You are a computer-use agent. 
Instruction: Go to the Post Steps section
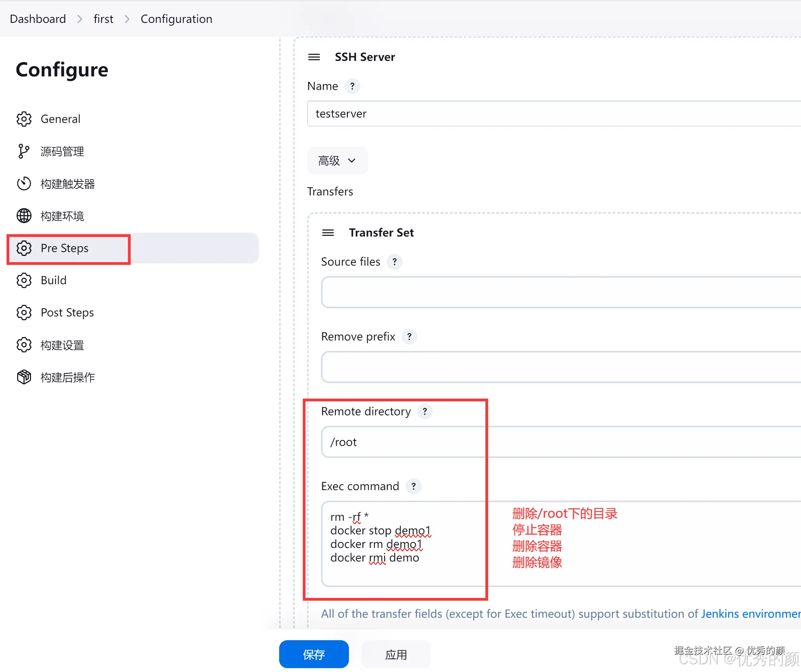pyautogui.click(x=67, y=313)
